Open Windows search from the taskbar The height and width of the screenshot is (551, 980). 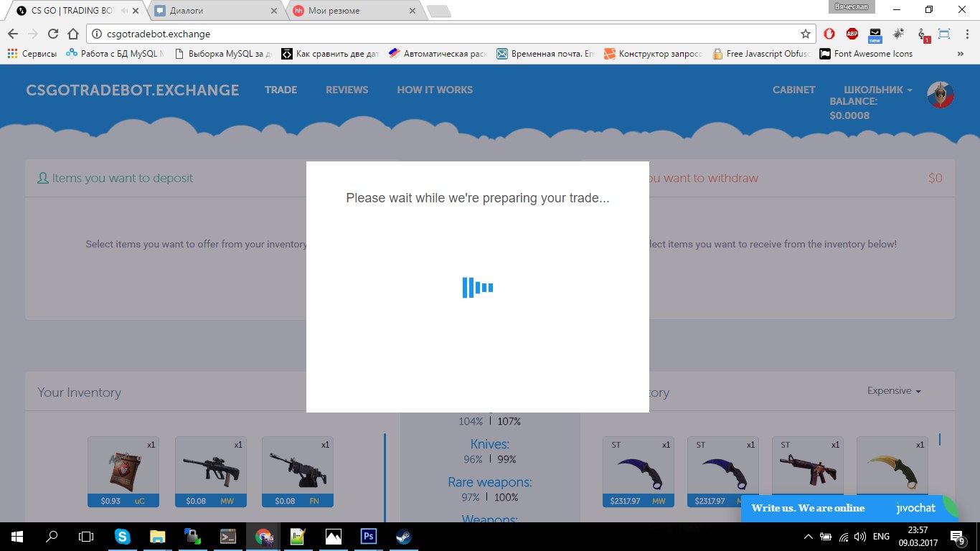[52, 536]
